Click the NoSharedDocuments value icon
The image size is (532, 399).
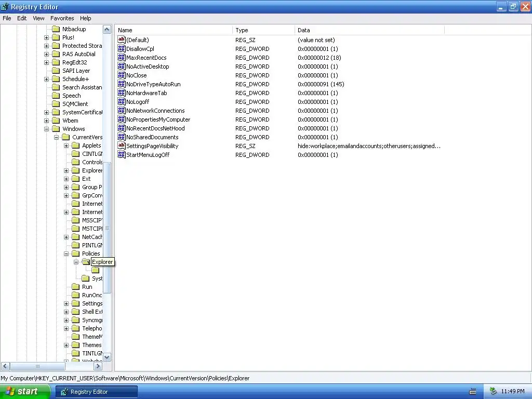[122, 137]
